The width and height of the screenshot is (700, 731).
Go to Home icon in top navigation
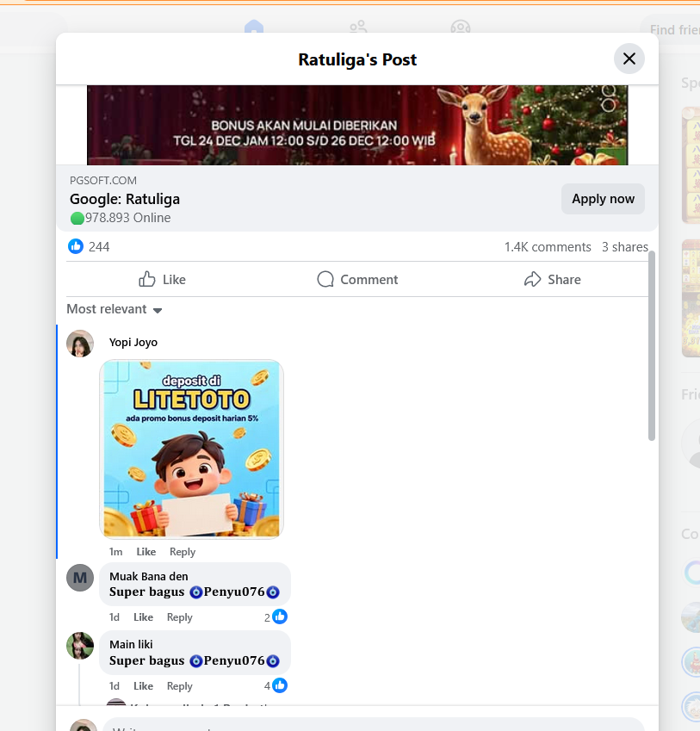[x=254, y=27]
